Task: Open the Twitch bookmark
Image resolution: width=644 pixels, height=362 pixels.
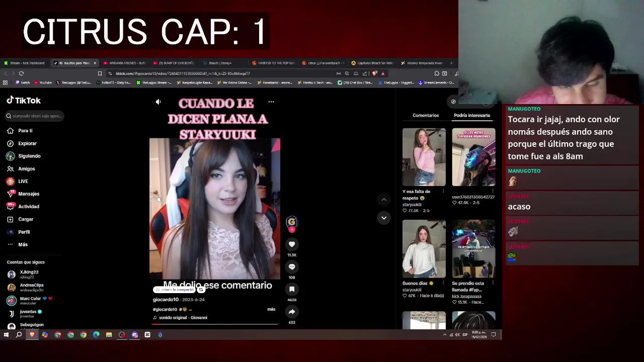Action: (23, 82)
